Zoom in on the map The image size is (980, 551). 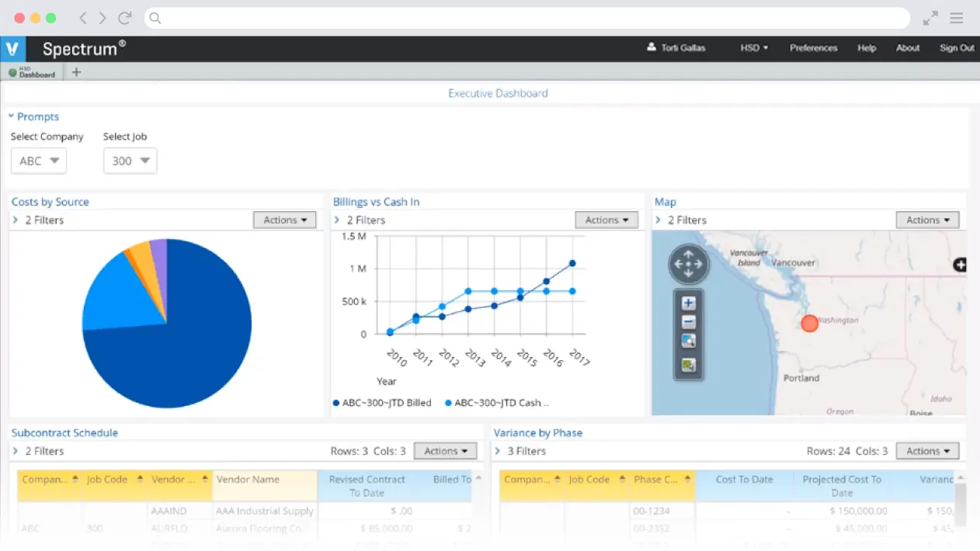(688, 303)
